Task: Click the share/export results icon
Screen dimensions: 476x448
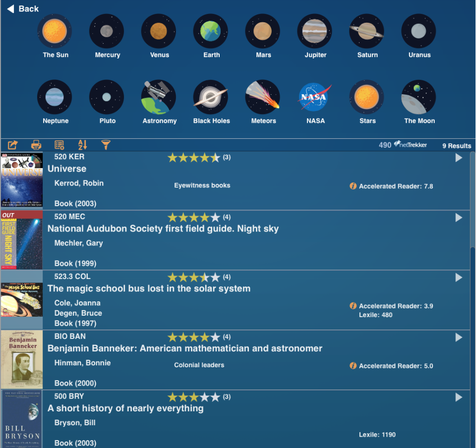Action: (13, 145)
